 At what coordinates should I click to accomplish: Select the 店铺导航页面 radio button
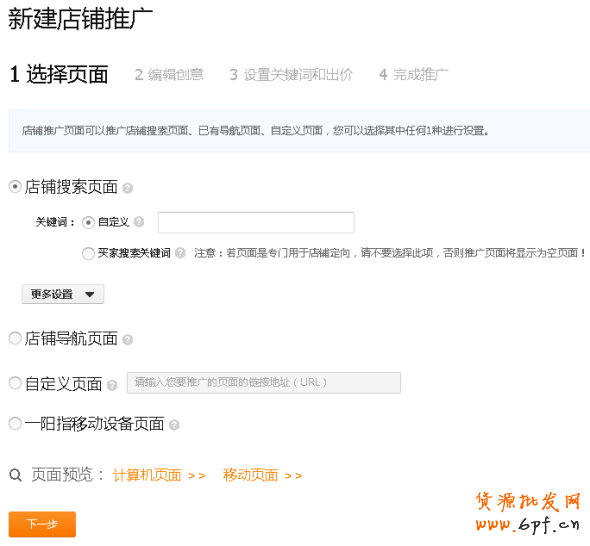click(x=15, y=338)
